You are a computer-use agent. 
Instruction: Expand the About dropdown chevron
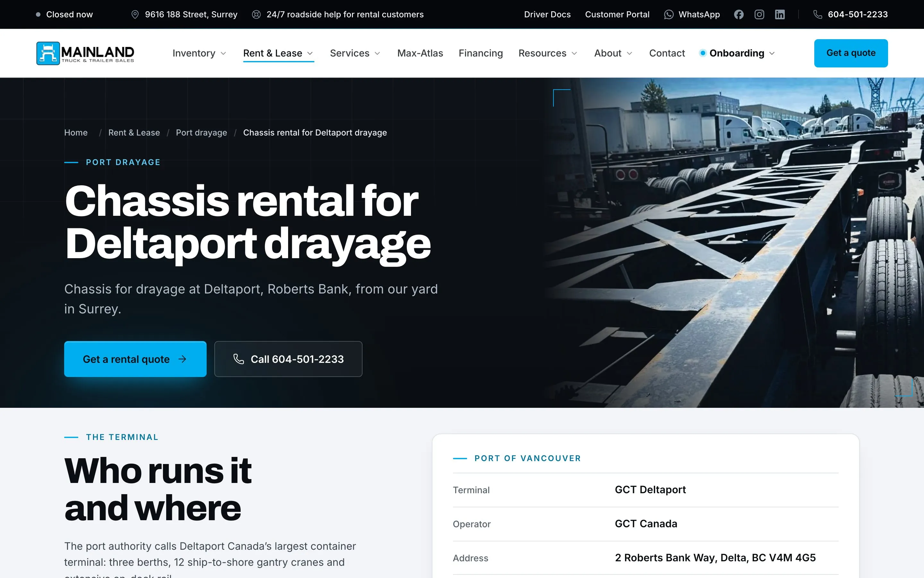[629, 53]
